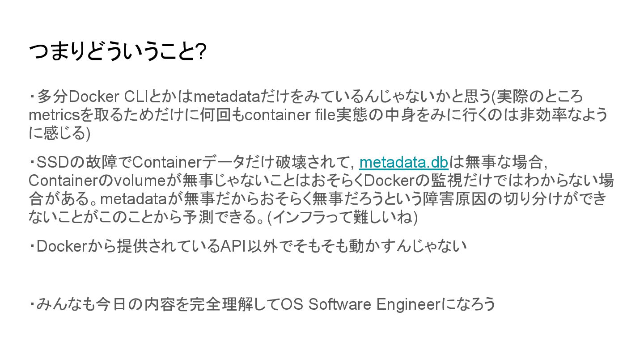Screen dimensions: 644x362
Task: Select the last bullet starting with みんなも今日
Action: (263, 304)
